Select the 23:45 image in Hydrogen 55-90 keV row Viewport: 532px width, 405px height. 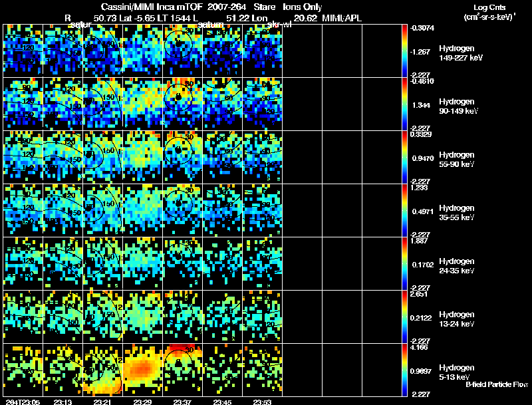223,157
